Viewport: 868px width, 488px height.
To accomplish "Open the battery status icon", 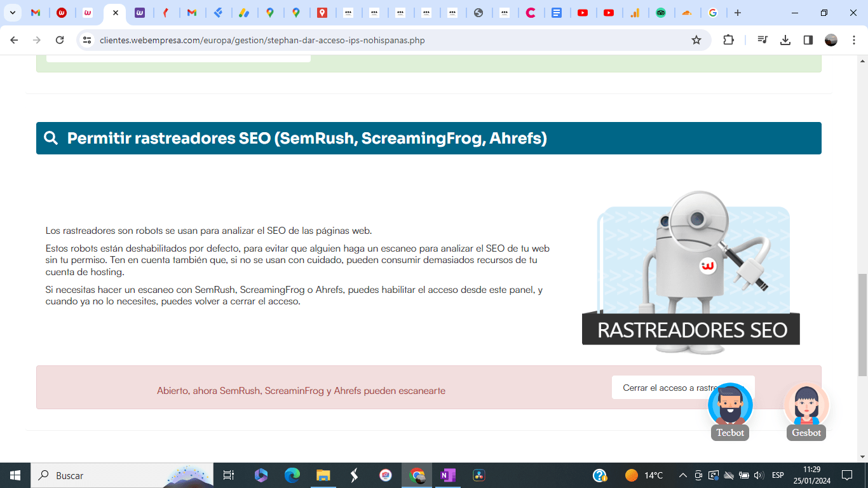I will point(743,475).
